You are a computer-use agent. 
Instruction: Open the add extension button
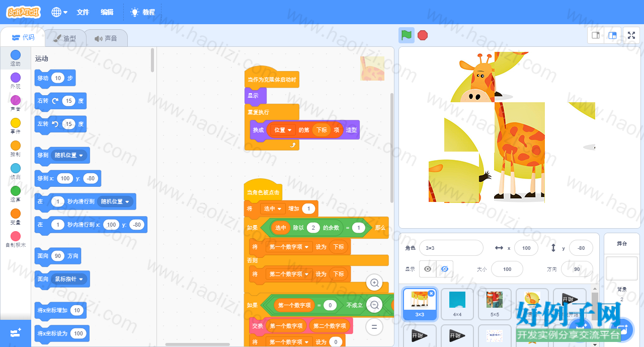pos(15,333)
